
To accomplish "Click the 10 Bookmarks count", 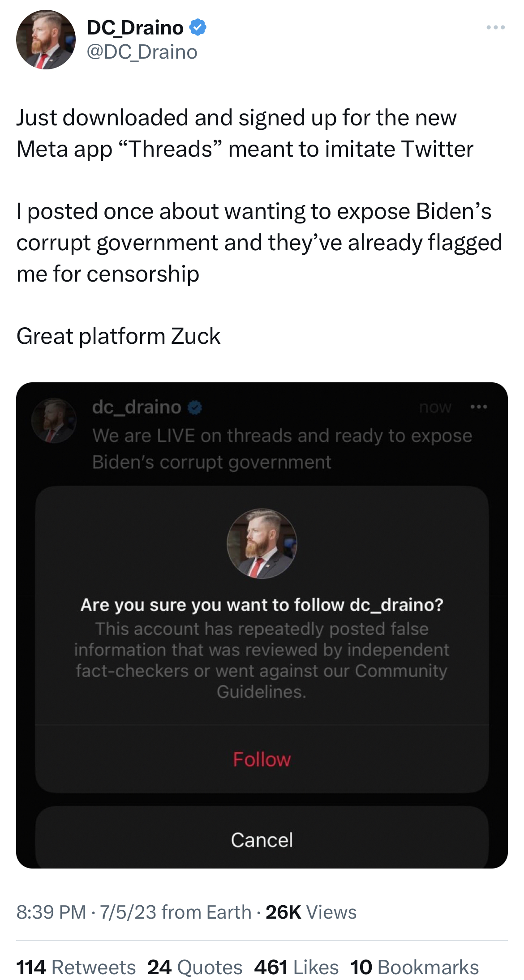I will pyautogui.click(x=414, y=967).
